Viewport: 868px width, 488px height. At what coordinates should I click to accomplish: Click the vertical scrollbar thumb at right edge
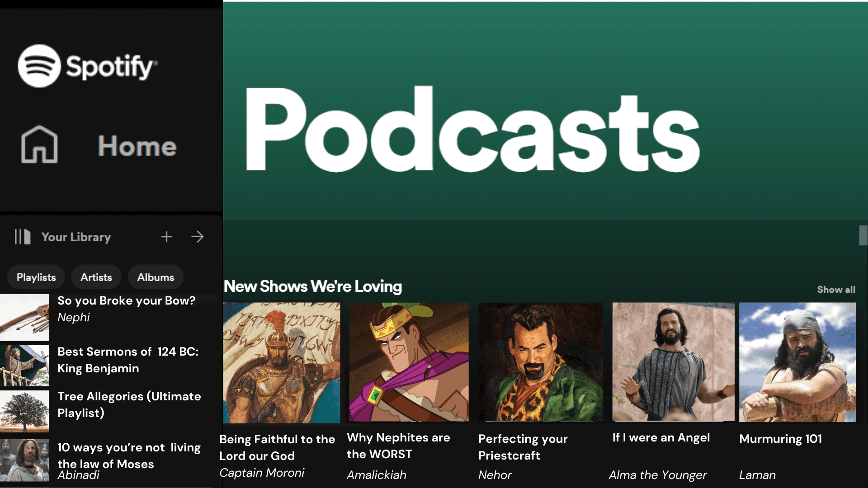click(x=863, y=235)
